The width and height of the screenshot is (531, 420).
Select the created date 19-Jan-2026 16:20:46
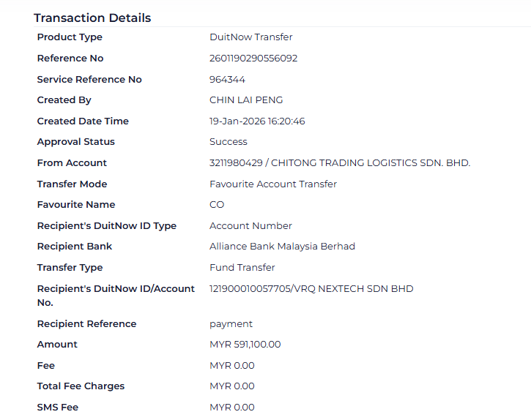pos(257,121)
